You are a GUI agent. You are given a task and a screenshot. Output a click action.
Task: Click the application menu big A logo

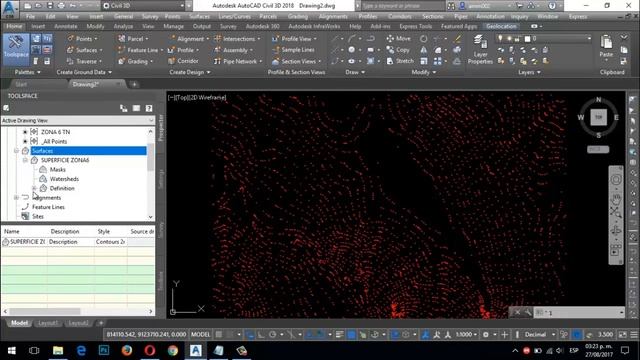(10, 9)
